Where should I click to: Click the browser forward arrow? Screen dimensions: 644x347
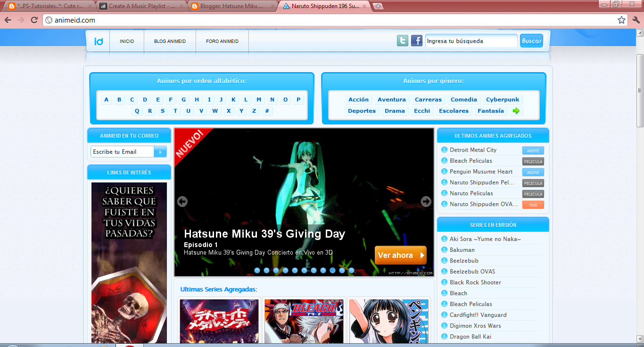tap(21, 20)
